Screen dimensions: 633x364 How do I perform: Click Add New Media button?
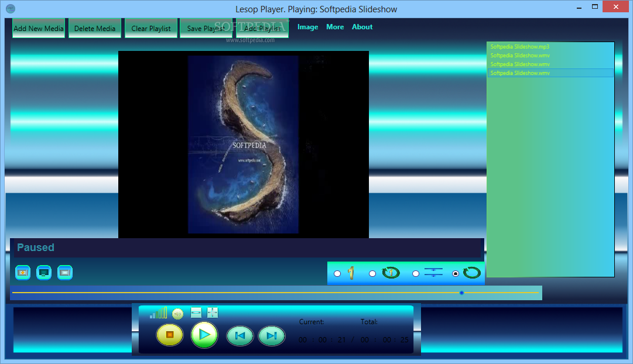[x=38, y=28]
